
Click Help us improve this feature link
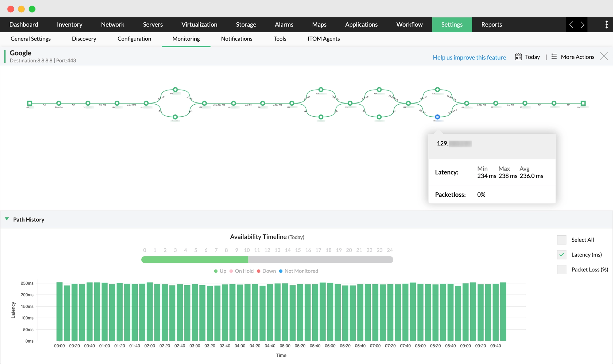point(469,57)
